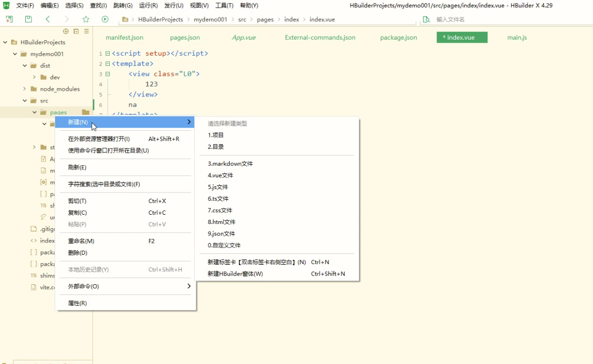Collapse the HBuilderProjects tree root

click(x=5, y=42)
